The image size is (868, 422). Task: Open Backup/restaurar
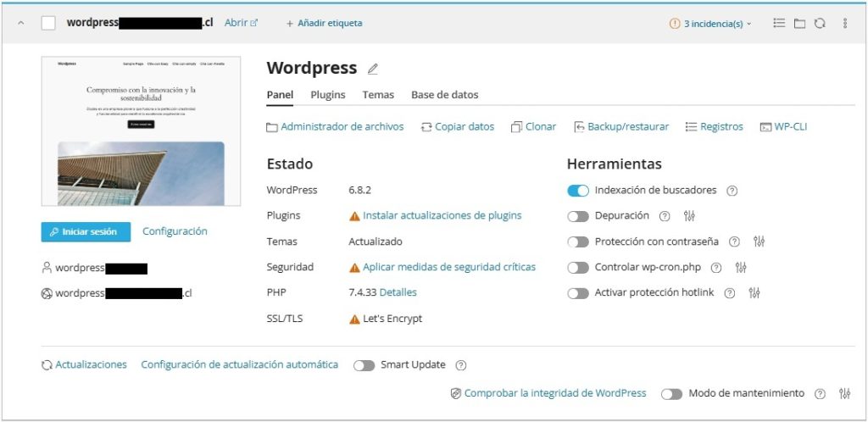click(621, 126)
